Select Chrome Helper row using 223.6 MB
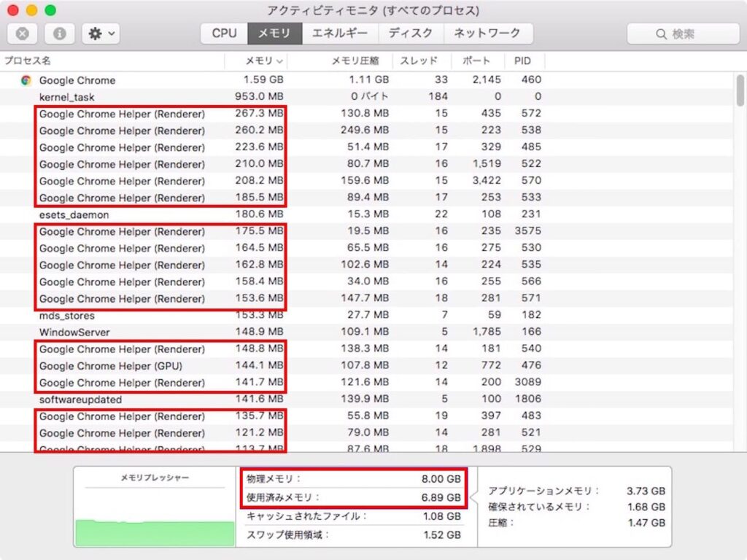This screenshot has width=747, height=560. point(367,147)
